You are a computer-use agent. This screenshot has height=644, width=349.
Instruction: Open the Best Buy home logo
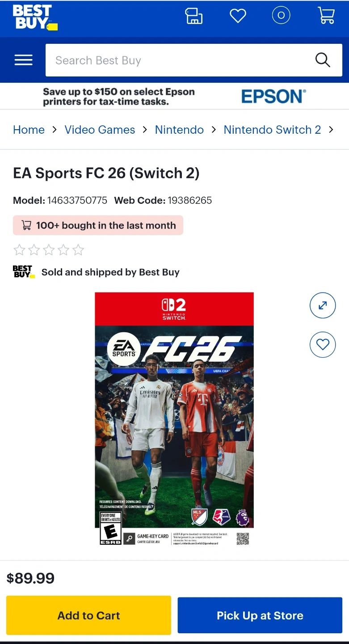pos(35,17)
